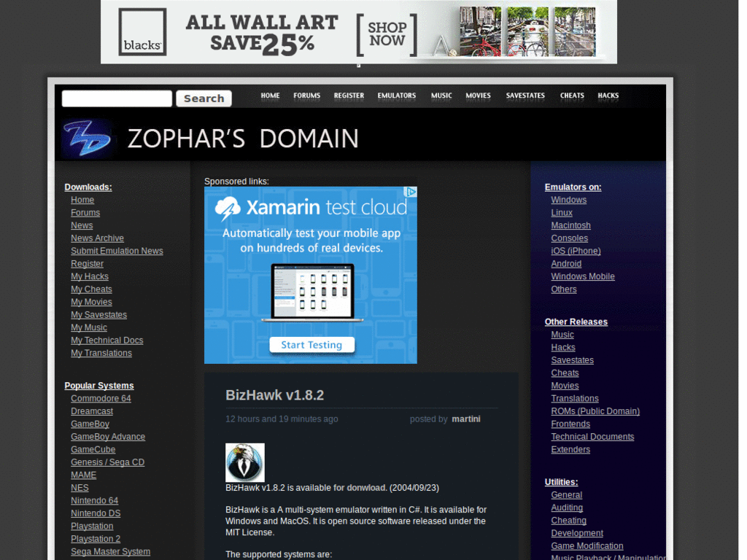View ROMs (Public Domain) releases
The width and height of the screenshot is (747, 560).
coord(595,411)
